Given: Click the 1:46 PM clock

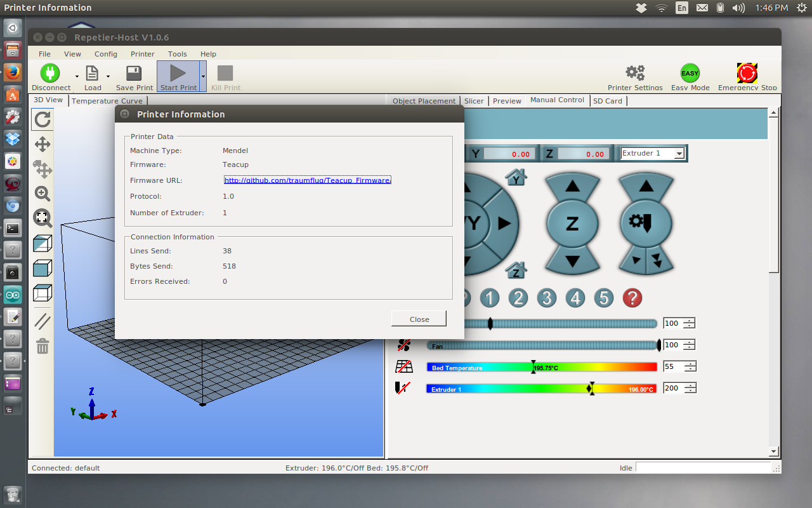Looking at the screenshot, I should coord(772,8).
